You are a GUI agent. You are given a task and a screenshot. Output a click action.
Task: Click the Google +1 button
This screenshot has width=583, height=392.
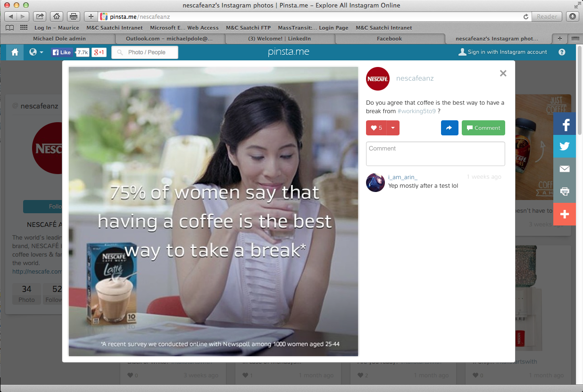(99, 52)
